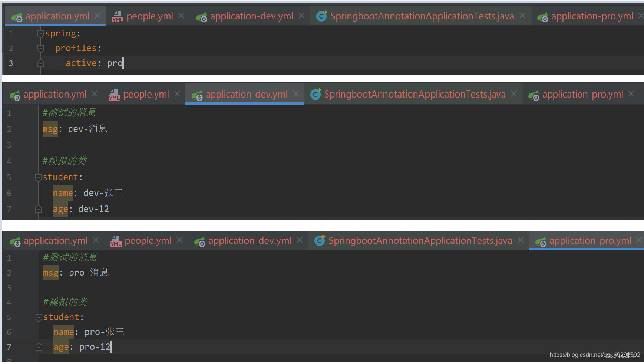Switch to people.yml tab in spring-profiles pane
The height and width of the screenshot is (362, 644).
(x=148, y=16)
